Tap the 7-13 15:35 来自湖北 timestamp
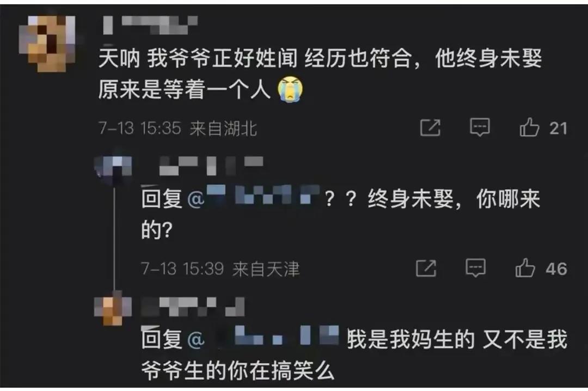The width and height of the screenshot is (588, 391). 177,129
